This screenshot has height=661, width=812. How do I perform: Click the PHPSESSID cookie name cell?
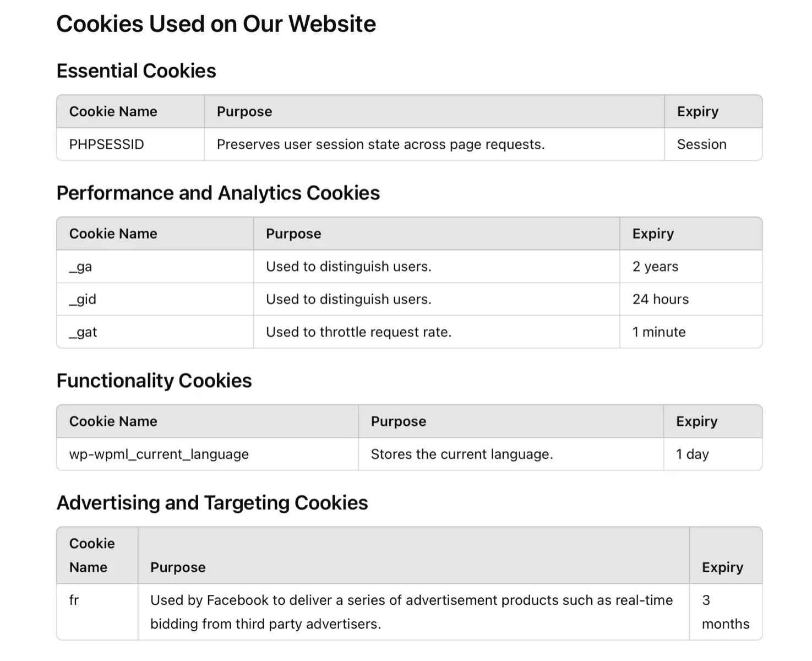click(x=107, y=144)
